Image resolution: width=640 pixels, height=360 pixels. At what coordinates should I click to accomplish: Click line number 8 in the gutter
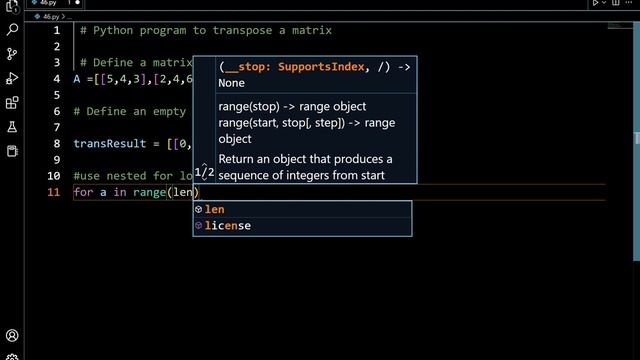(57, 144)
